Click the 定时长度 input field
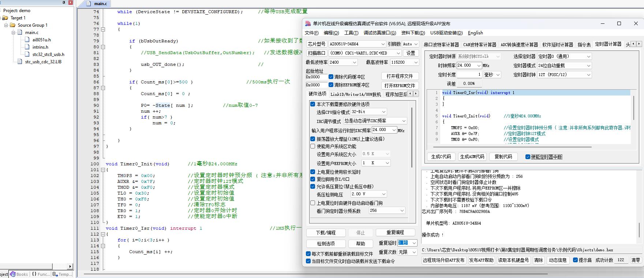 [469, 75]
